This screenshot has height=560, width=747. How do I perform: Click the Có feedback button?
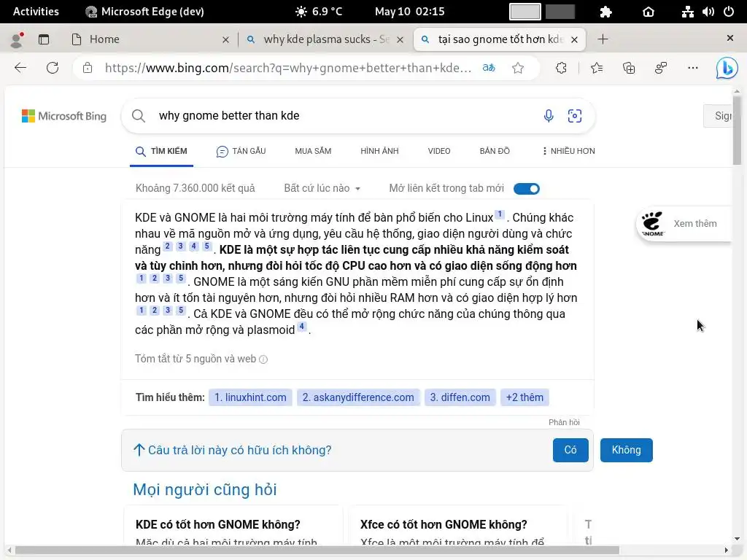[570, 450]
